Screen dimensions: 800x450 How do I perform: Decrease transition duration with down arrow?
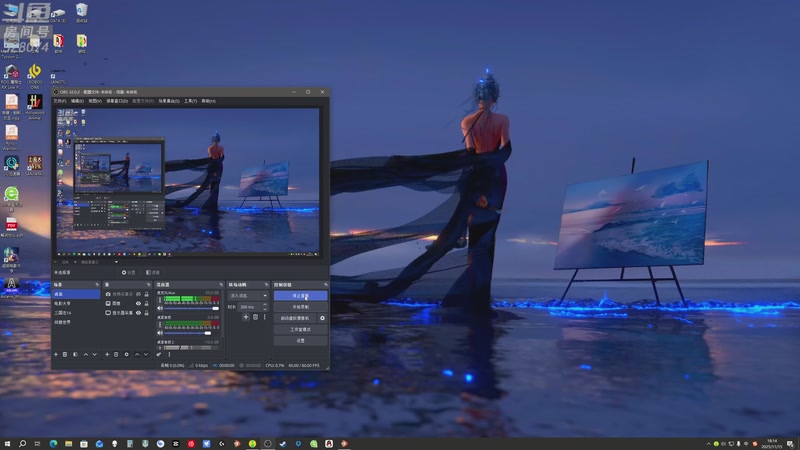point(265,309)
